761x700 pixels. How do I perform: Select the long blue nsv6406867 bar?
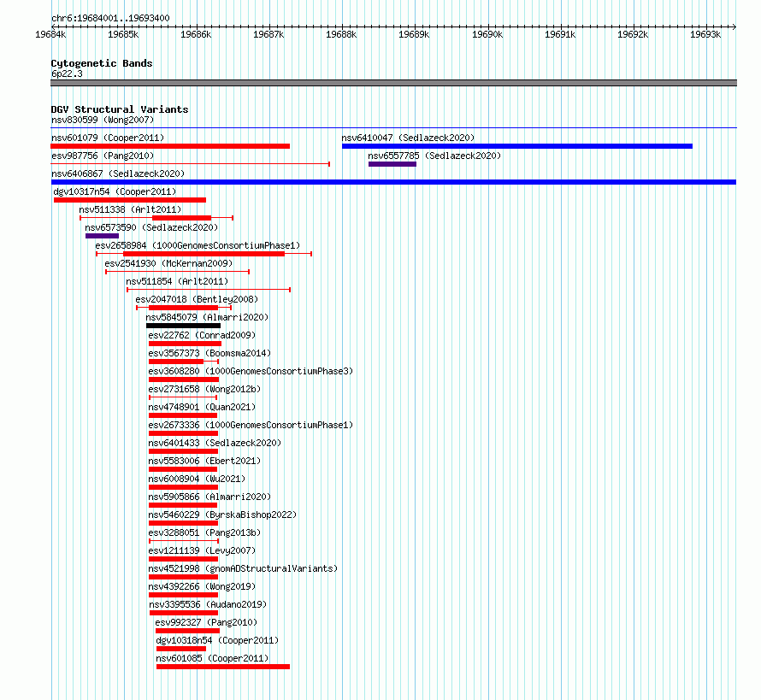coord(393,182)
